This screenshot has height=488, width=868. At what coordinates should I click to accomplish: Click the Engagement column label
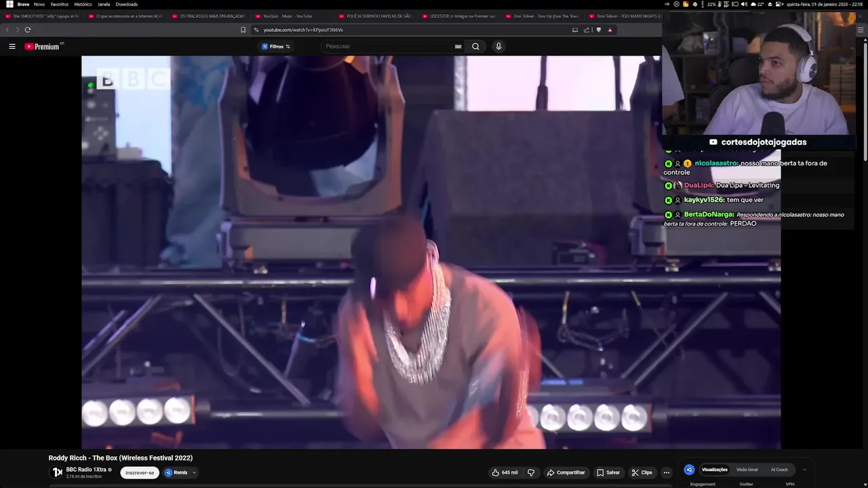[703, 484]
